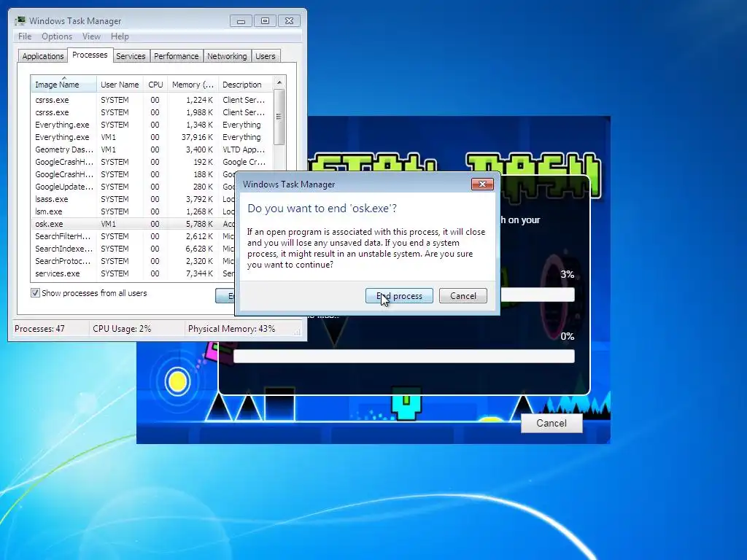Select the GoogleUpdate... process row
This screenshot has width=747, height=560.
133,187
